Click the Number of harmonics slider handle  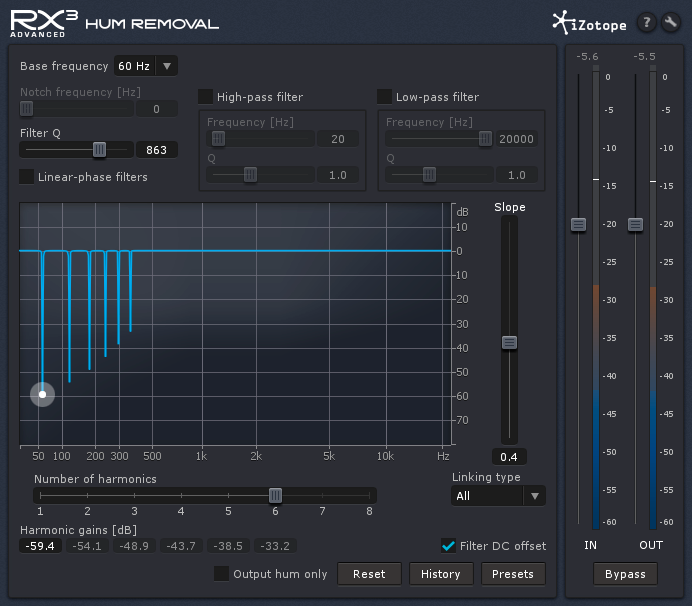pyautogui.click(x=275, y=496)
